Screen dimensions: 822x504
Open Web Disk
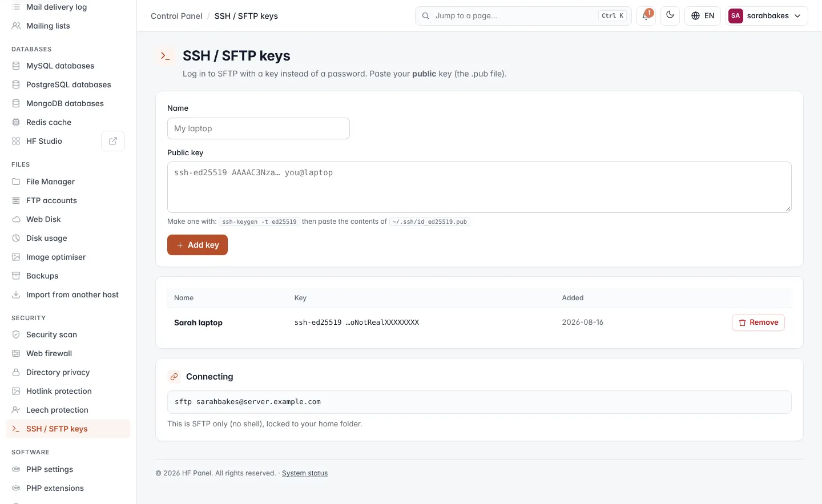[x=68, y=219]
